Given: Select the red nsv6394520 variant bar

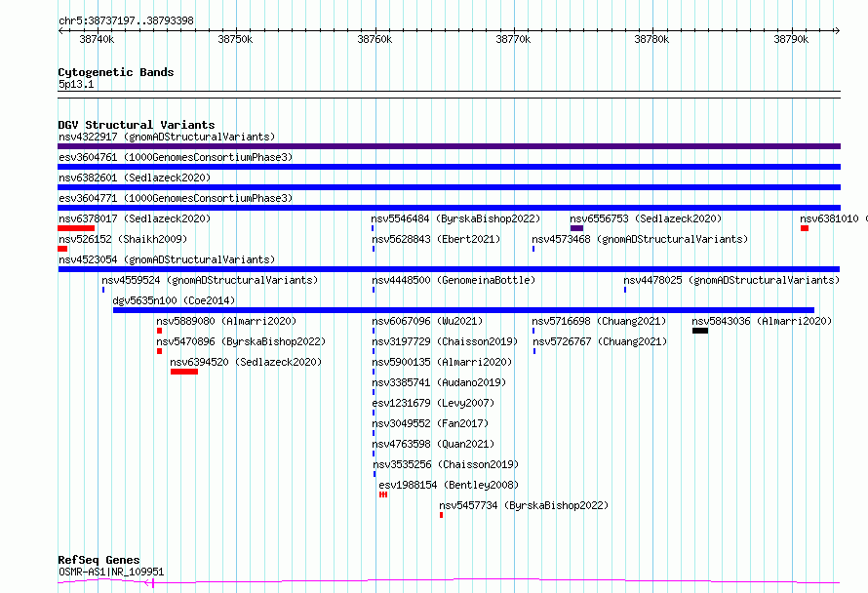Looking at the screenshot, I should coord(184,372).
